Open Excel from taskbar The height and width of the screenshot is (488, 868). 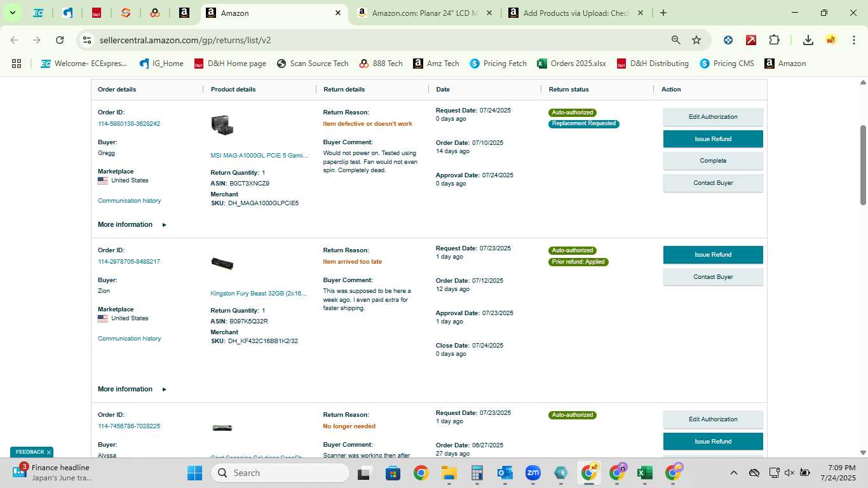tap(644, 473)
